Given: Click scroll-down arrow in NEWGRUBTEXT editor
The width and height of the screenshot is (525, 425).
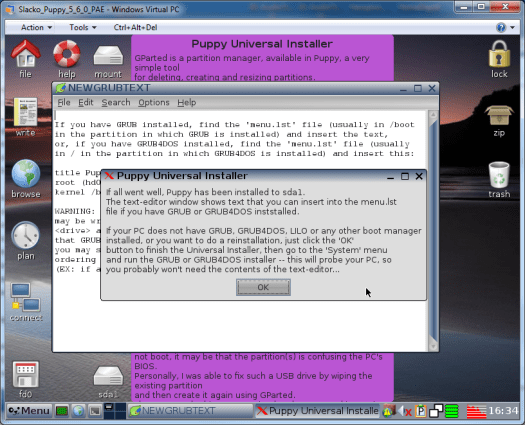Looking at the screenshot, I should click(x=433, y=347).
